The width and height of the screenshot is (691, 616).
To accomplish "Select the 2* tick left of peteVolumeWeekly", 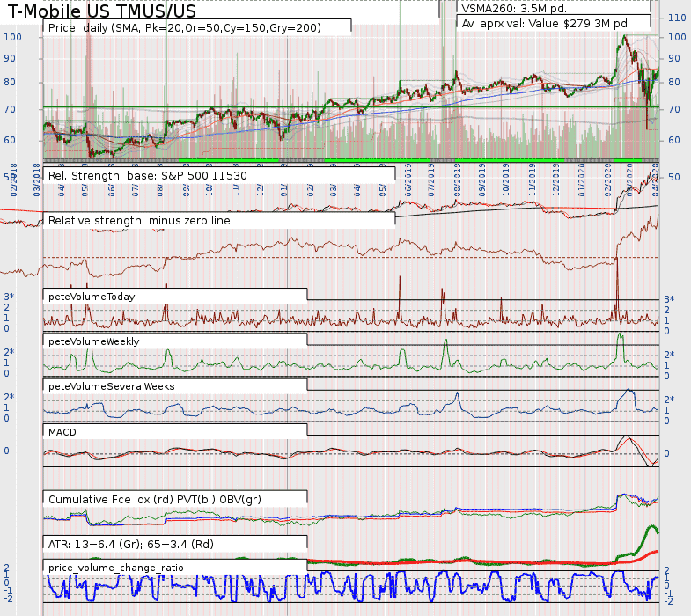I will pyautogui.click(x=9, y=352).
